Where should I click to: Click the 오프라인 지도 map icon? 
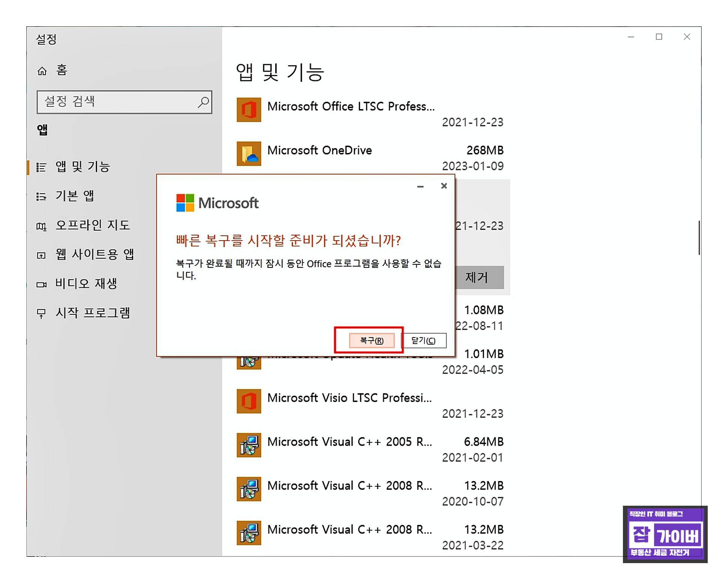coord(41,226)
